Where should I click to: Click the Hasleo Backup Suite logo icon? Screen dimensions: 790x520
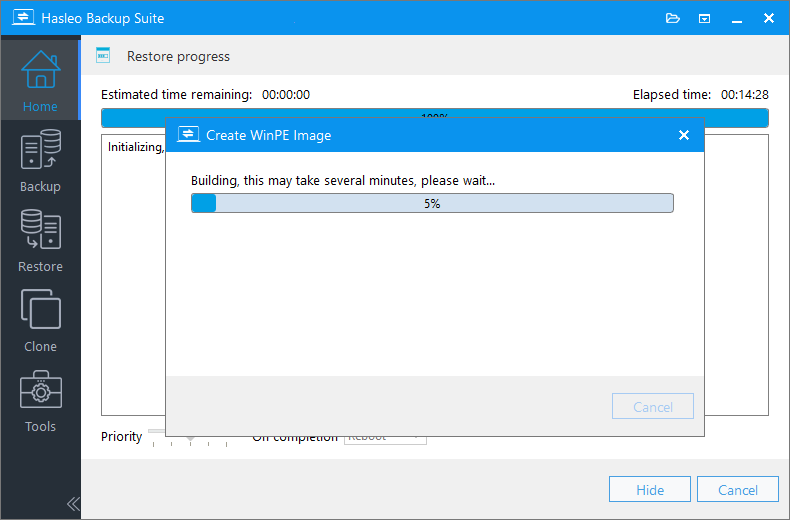(x=23, y=18)
